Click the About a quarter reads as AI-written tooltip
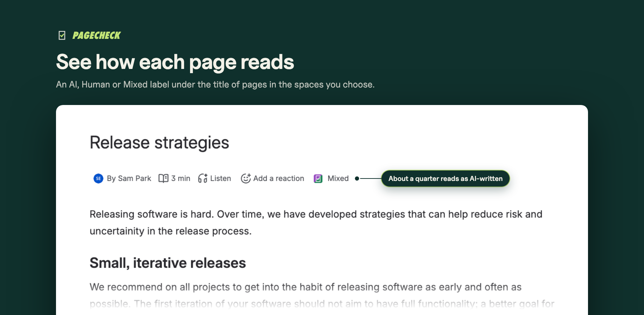This screenshot has height=315, width=644. (446, 178)
